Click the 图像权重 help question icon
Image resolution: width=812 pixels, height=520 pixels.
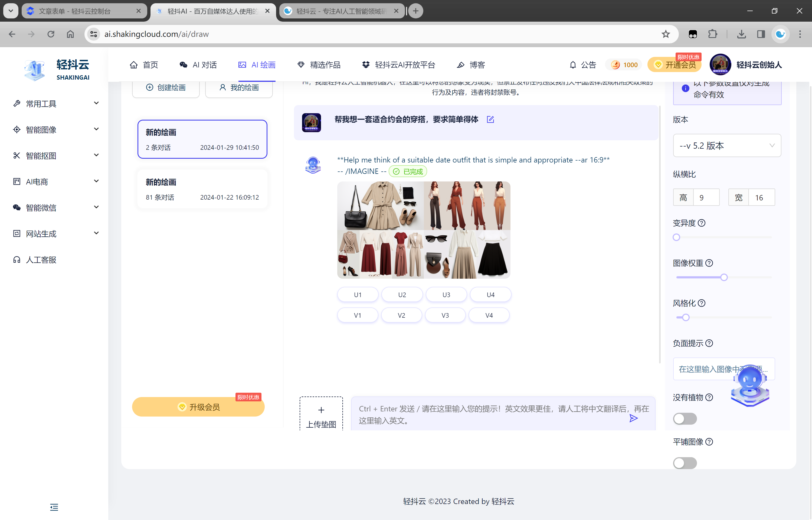(709, 263)
